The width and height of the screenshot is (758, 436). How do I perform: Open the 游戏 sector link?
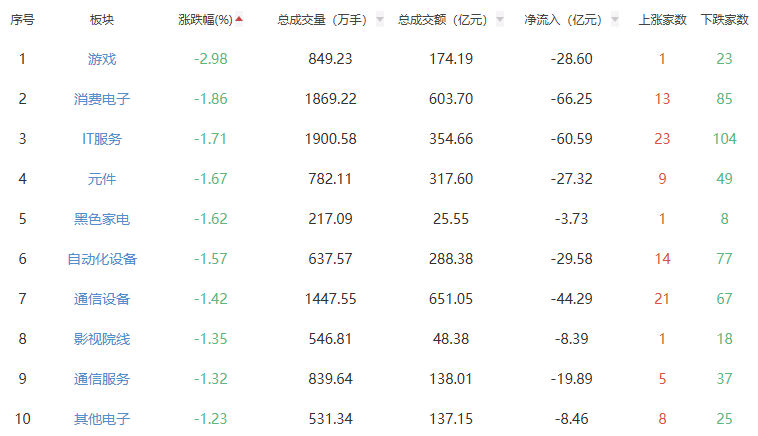point(102,59)
